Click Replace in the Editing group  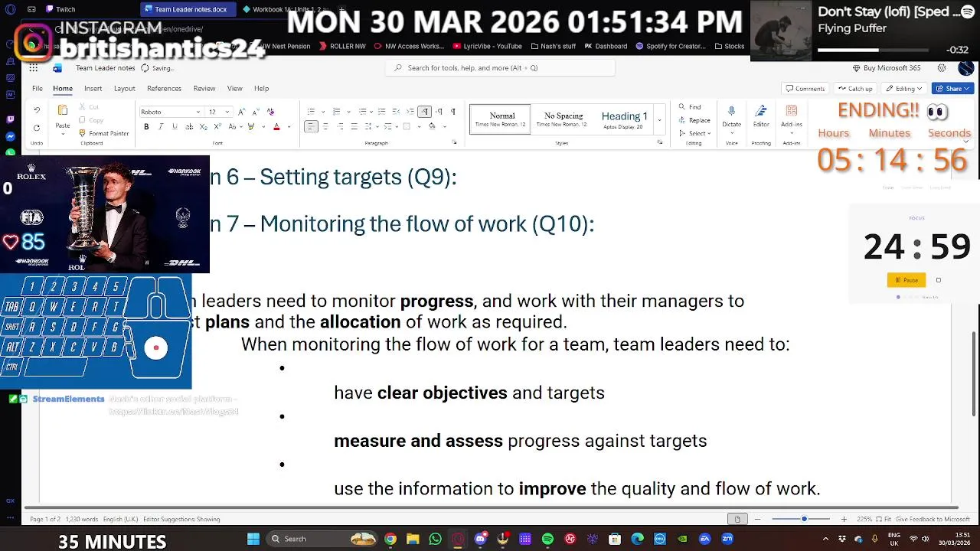[x=694, y=120]
